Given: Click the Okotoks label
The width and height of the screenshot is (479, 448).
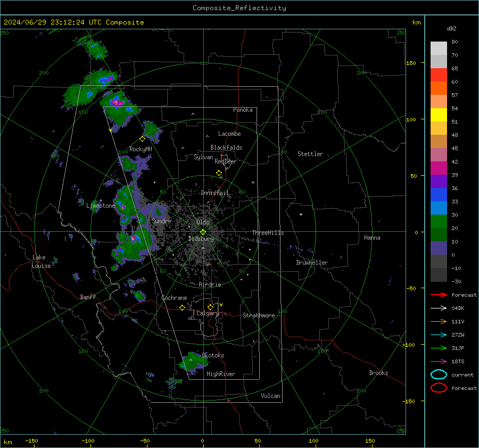Looking at the screenshot, I should [213, 355].
